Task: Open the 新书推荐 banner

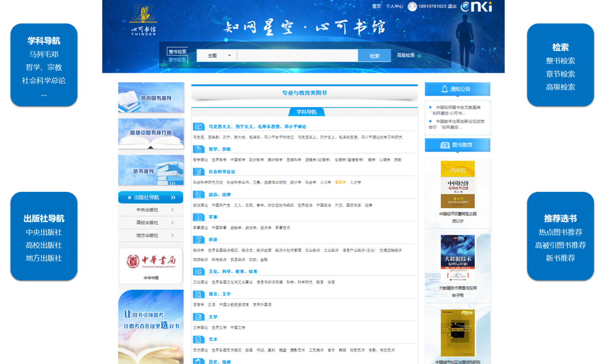Action: click(x=151, y=170)
